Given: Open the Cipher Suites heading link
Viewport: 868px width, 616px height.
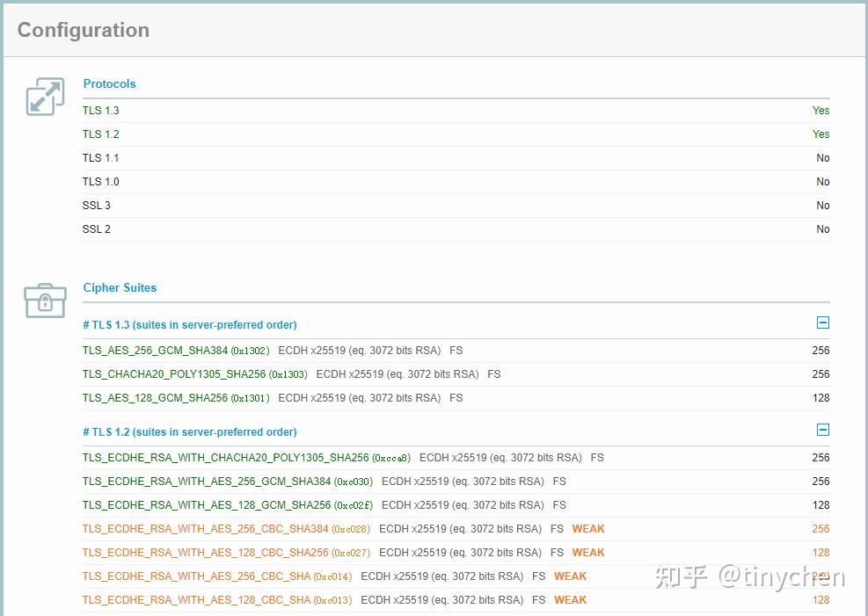Looking at the screenshot, I should 120,287.
